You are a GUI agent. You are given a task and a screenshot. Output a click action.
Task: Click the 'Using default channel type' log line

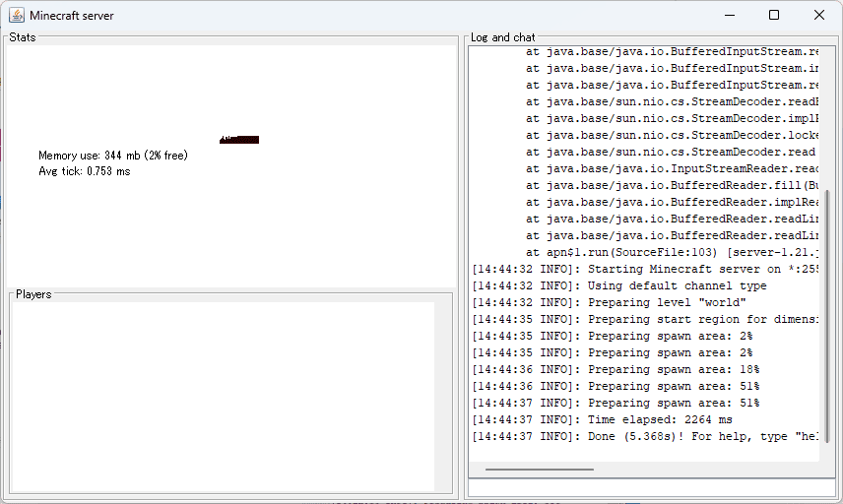coord(619,285)
